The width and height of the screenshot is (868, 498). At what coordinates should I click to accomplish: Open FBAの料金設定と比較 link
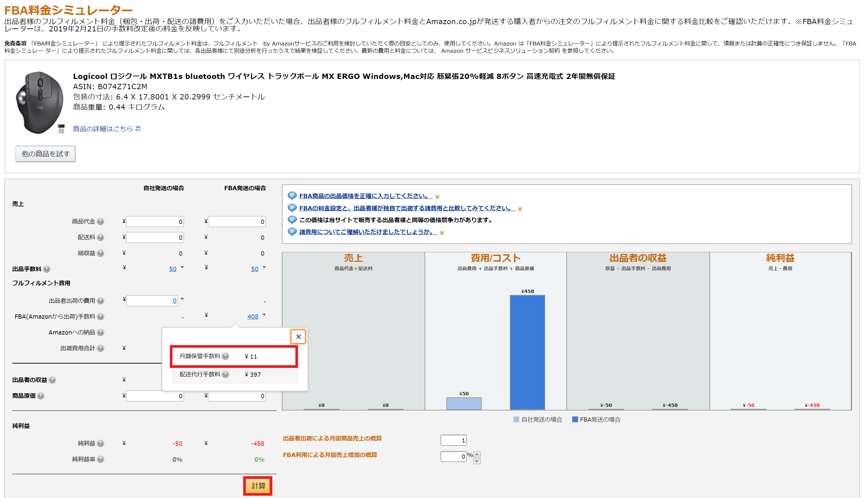point(407,208)
